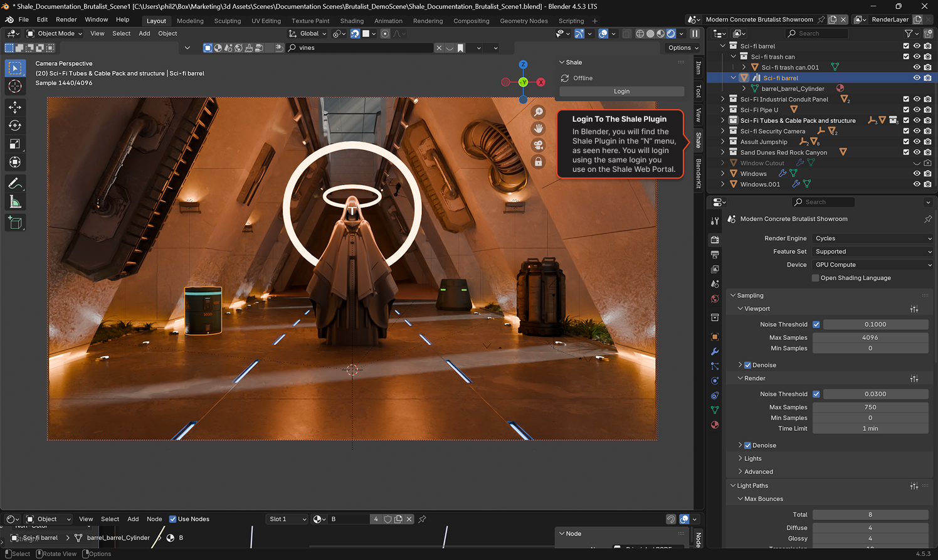938x560 pixels.
Task: Collapse the Sampling panel
Action: 733,295
